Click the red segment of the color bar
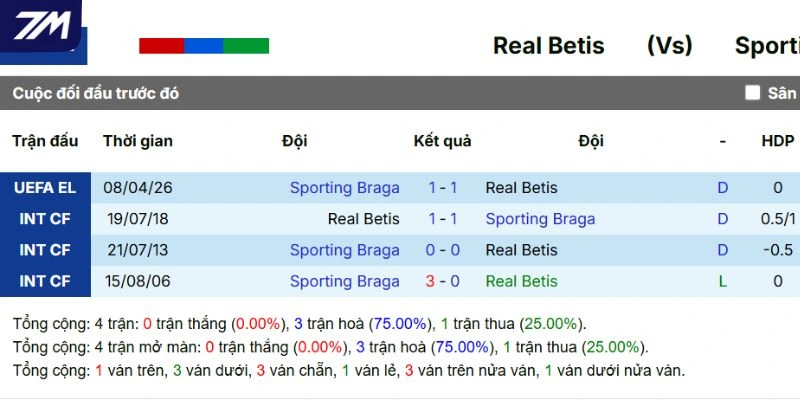Screen dimensions: 800x400 tap(161, 46)
